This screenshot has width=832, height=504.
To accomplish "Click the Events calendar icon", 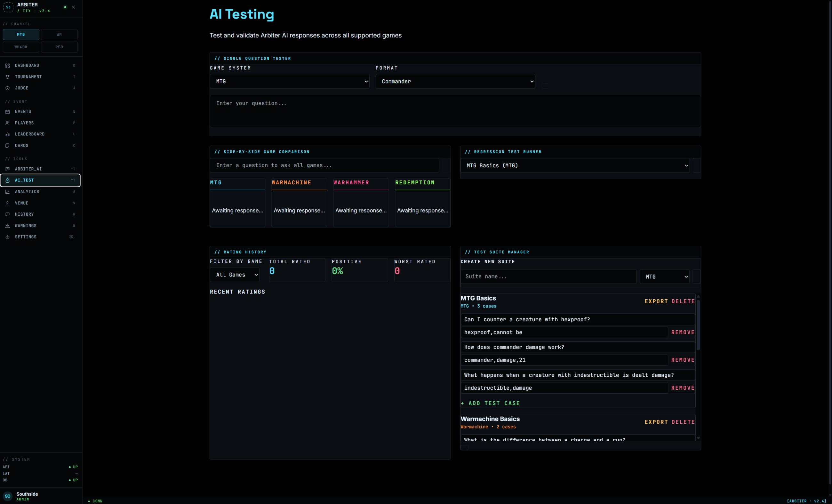I will (x=7, y=111).
